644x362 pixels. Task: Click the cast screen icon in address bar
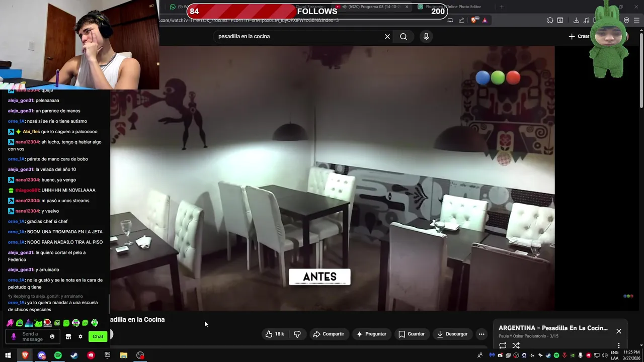(450, 20)
